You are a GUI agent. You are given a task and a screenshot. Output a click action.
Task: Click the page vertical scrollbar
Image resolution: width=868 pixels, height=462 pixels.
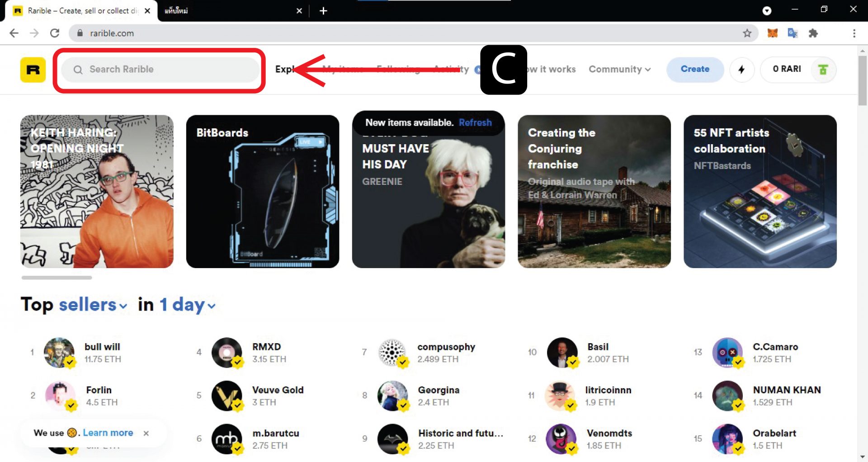863,81
